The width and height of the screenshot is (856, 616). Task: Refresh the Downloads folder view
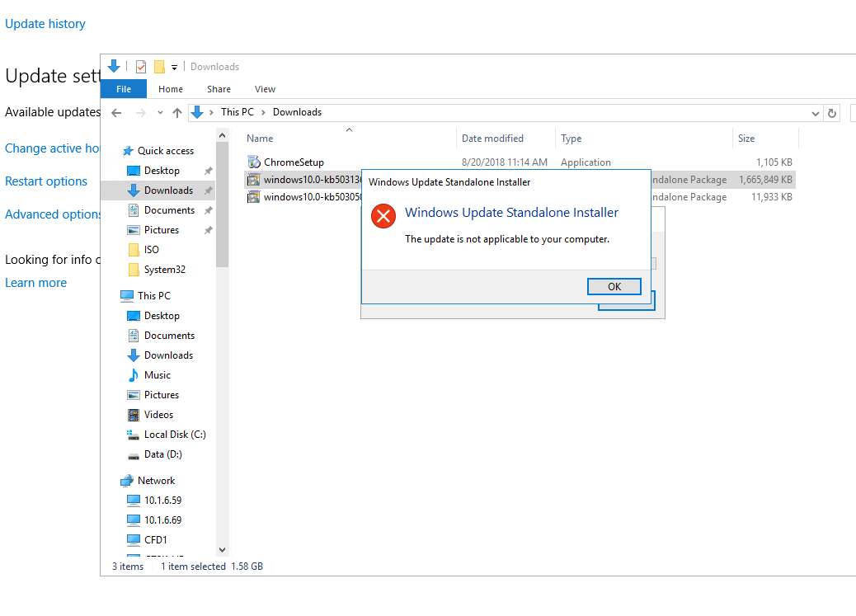pyautogui.click(x=831, y=114)
